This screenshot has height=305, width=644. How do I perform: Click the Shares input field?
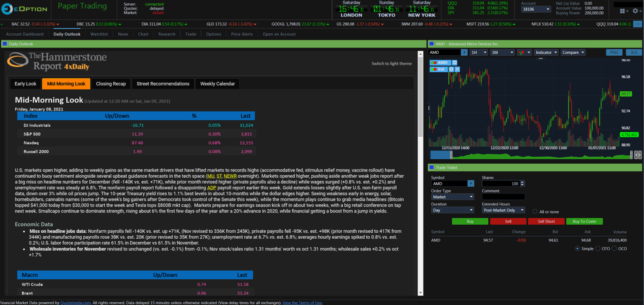point(501,184)
